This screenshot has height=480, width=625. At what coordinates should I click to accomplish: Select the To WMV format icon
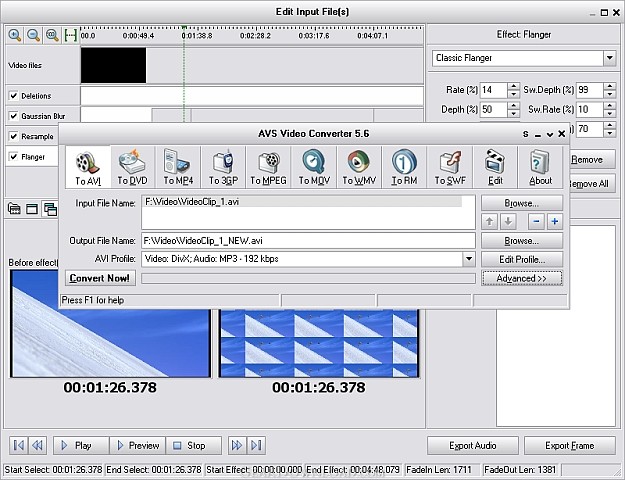coord(359,167)
